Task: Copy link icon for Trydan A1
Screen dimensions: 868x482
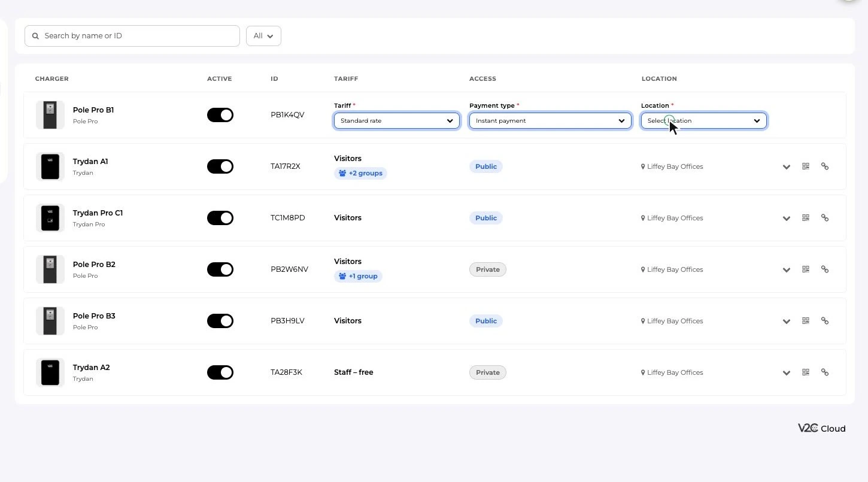Action: [825, 166]
